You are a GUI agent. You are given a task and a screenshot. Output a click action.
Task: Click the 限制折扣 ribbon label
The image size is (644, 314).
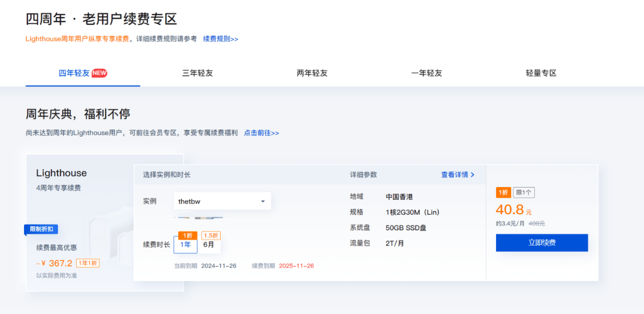coord(41,229)
